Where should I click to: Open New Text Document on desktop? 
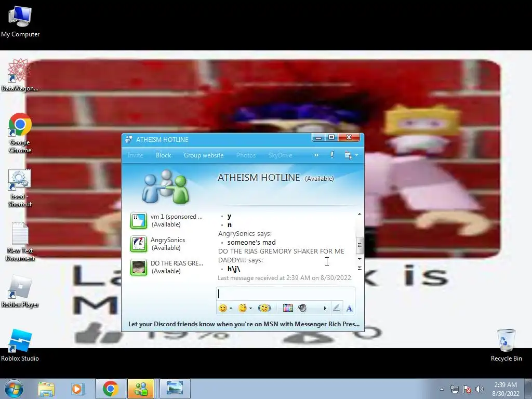click(20, 242)
